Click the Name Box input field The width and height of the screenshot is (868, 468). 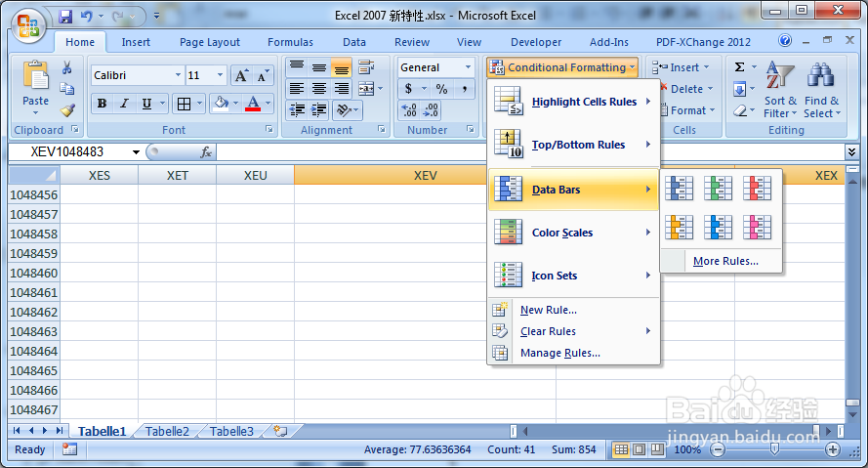[x=71, y=152]
